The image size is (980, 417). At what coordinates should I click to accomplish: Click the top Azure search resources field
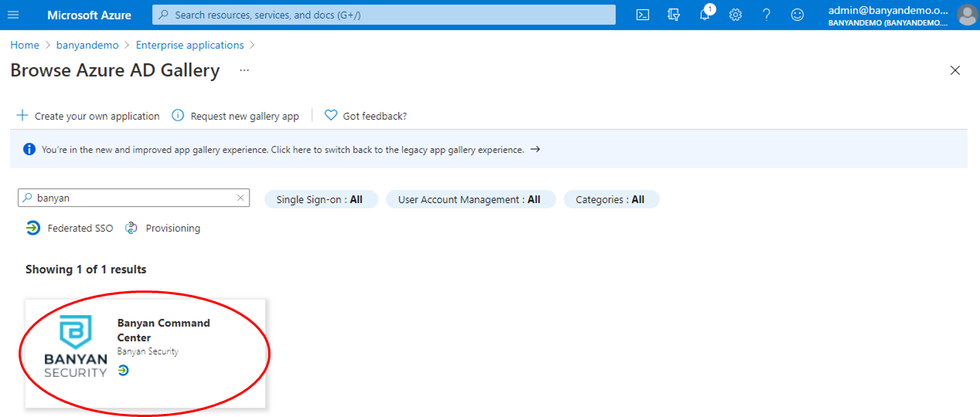click(384, 15)
